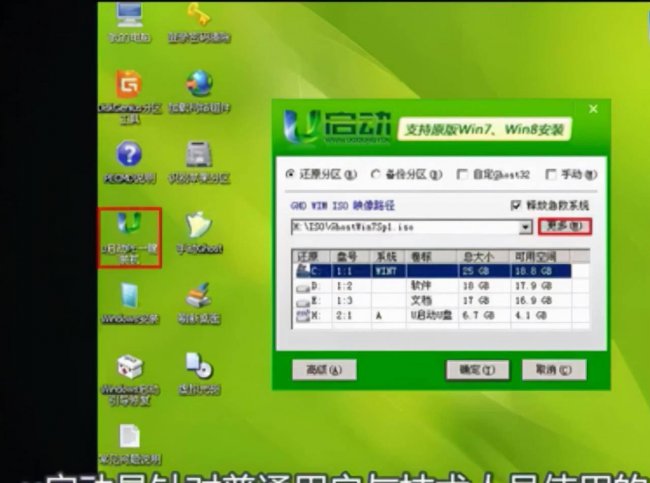Screen dimensions: 650x483
Task: Select the 2:1 U启动U盘 row
Action: click(440, 316)
